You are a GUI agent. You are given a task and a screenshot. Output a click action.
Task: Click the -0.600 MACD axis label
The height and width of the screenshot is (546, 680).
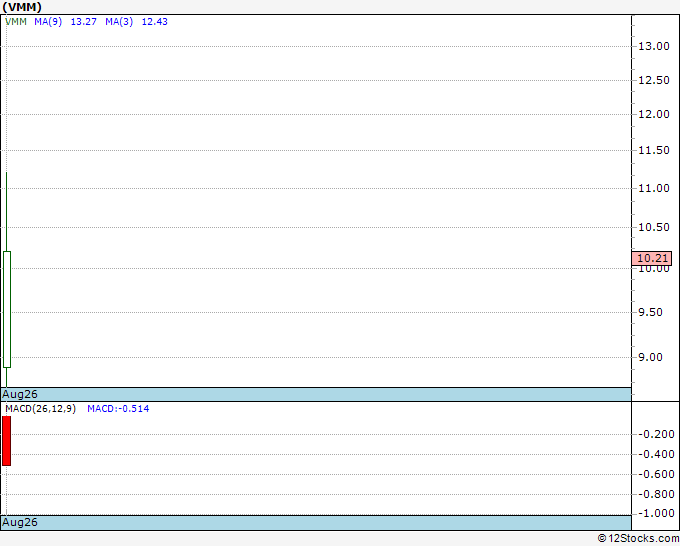(657, 474)
